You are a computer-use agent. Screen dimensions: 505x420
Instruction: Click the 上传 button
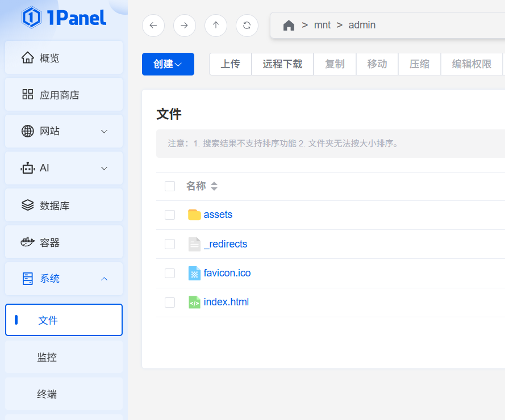[x=230, y=64]
